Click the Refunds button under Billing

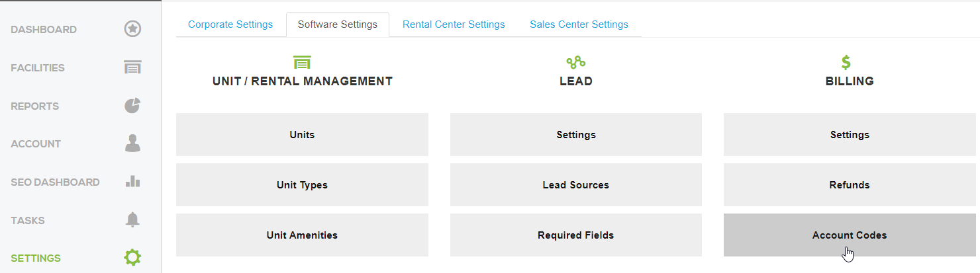tap(850, 185)
